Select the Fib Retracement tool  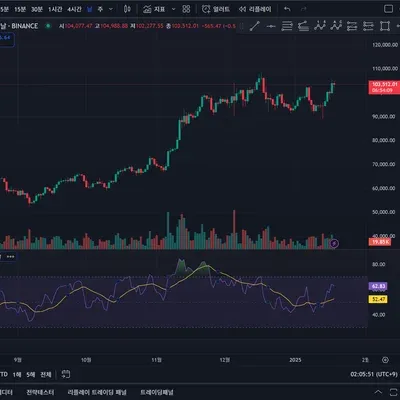(287, 26)
